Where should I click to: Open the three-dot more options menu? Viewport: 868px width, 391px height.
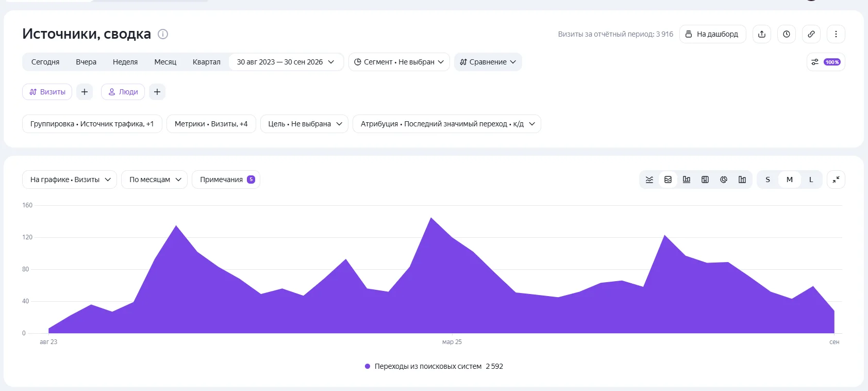[x=836, y=34]
